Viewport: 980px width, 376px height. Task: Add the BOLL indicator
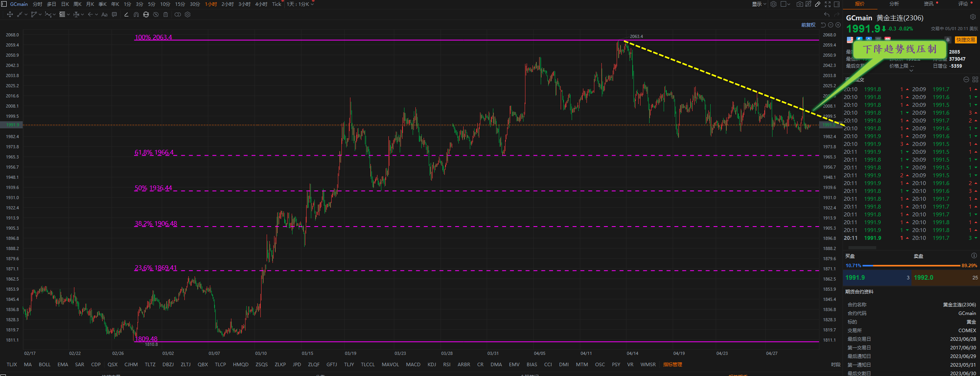(45, 364)
